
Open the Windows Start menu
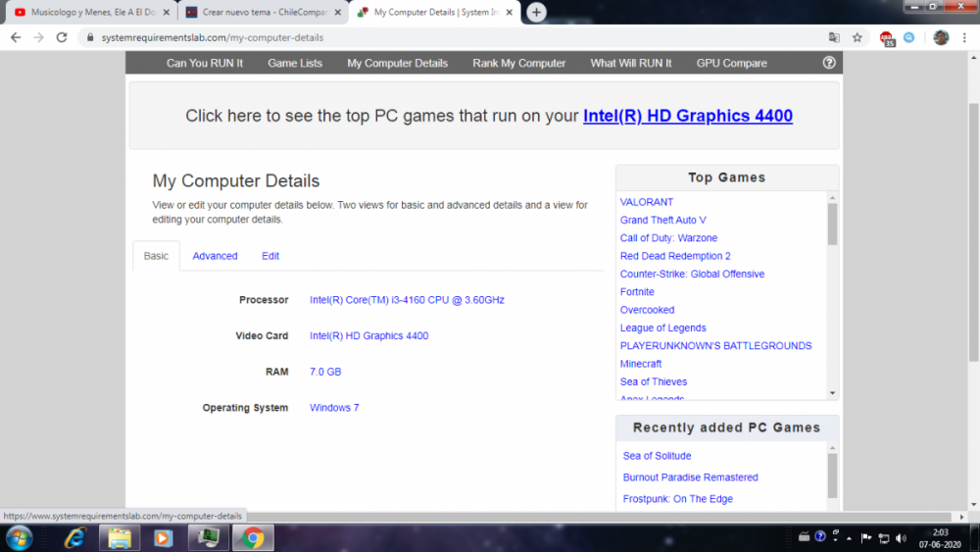(x=18, y=537)
